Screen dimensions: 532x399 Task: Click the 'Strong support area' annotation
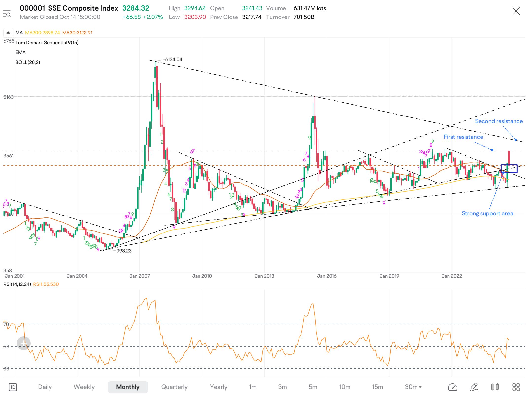[487, 213]
